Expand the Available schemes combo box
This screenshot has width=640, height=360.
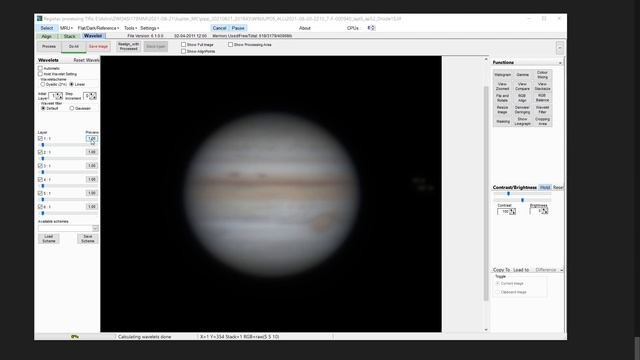[x=95, y=228]
